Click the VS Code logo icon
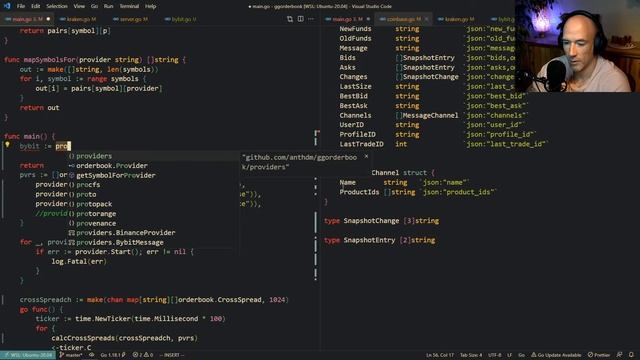Image resolution: width=640 pixels, height=360 pixels. pyautogui.click(x=7, y=6)
